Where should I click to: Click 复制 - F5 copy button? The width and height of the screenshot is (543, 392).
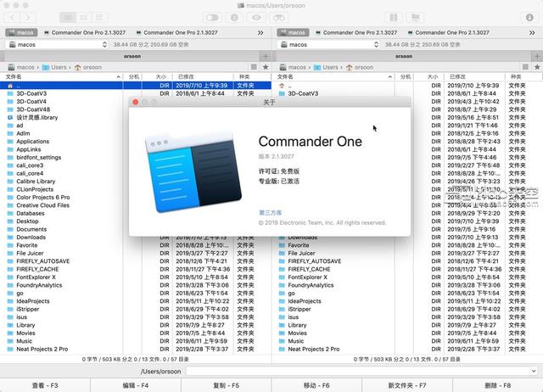pyautogui.click(x=227, y=385)
